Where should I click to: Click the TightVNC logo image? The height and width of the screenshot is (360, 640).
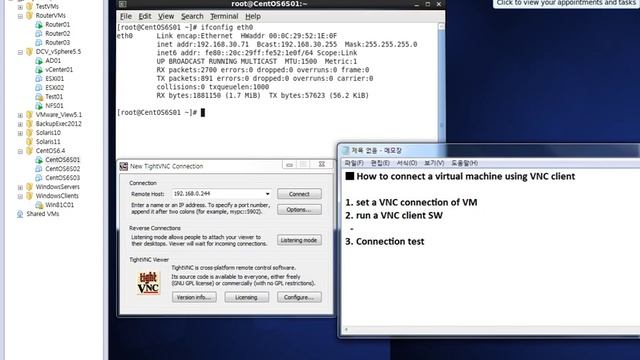[x=148, y=283]
